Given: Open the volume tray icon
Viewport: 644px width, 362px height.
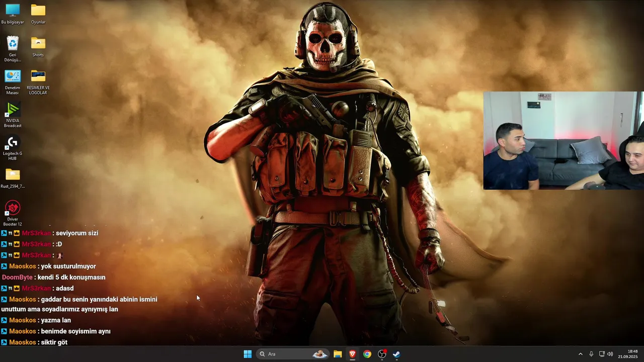Looking at the screenshot, I should click(610, 354).
